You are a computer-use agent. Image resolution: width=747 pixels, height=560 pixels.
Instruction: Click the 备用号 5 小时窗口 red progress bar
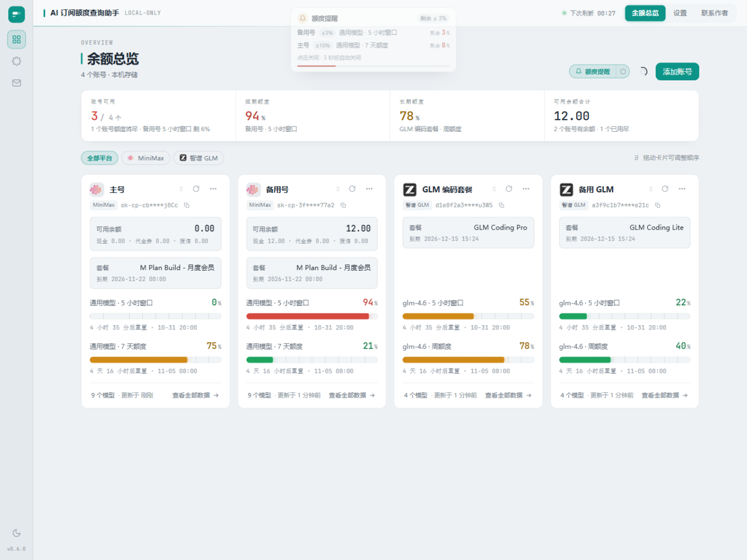(x=312, y=316)
